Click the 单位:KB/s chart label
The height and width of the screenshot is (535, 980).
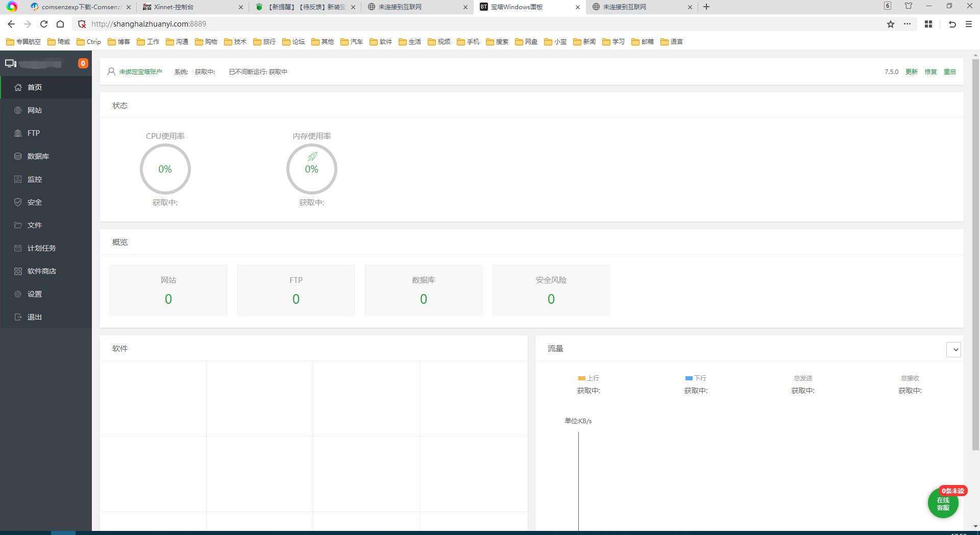click(x=578, y=421)
